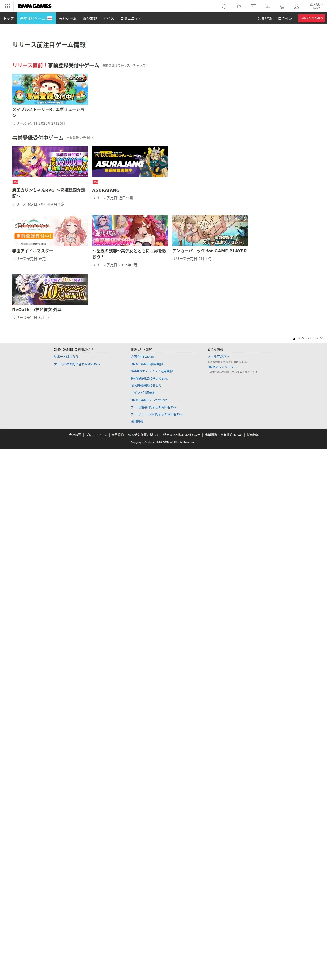Open ReOath-巨神と誓女 外典- title link
This screenshot has height=980, width=327.
(x=38, y=310)
